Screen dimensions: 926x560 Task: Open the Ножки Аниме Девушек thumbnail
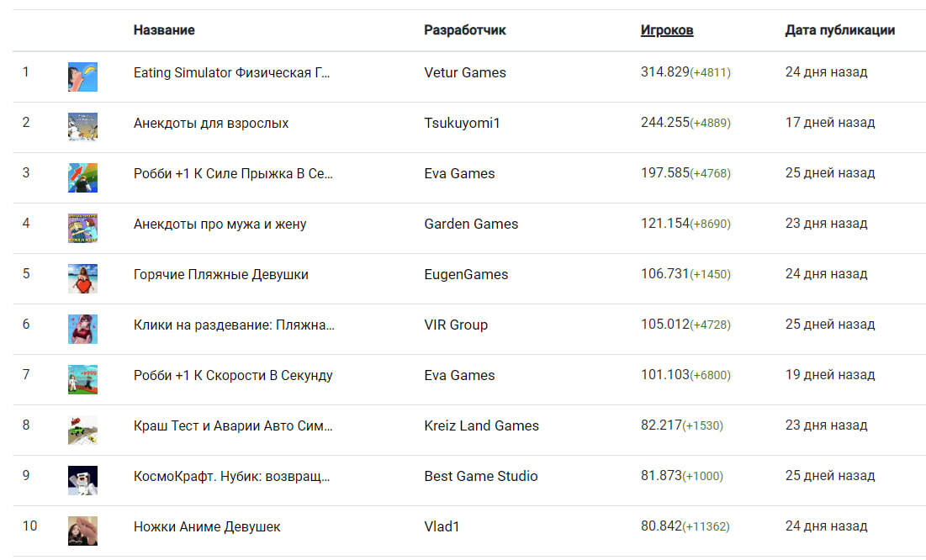[x=82, y=531]
